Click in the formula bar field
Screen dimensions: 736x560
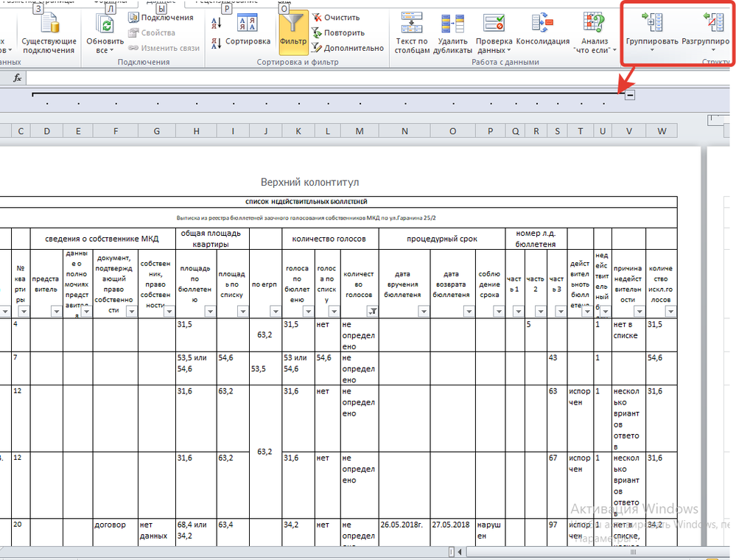pyautogui.click(x=295, y=77)
